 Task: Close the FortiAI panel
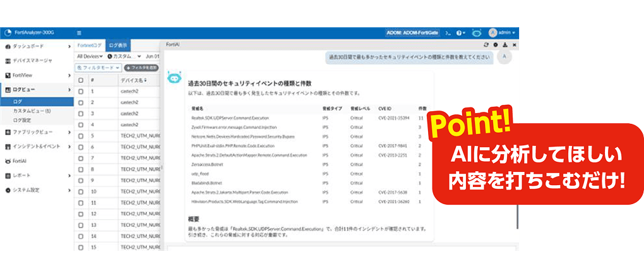(514, 44)
